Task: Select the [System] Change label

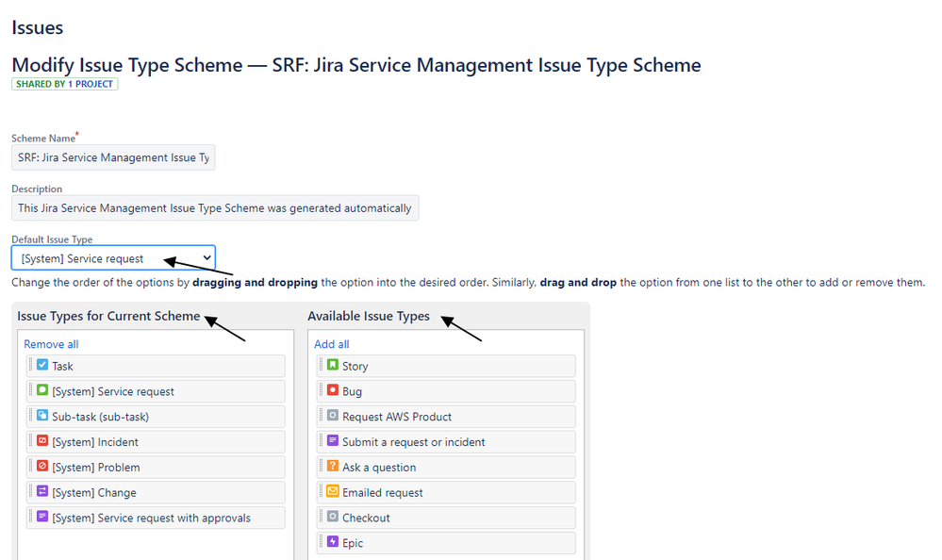Action: point(94,493)
